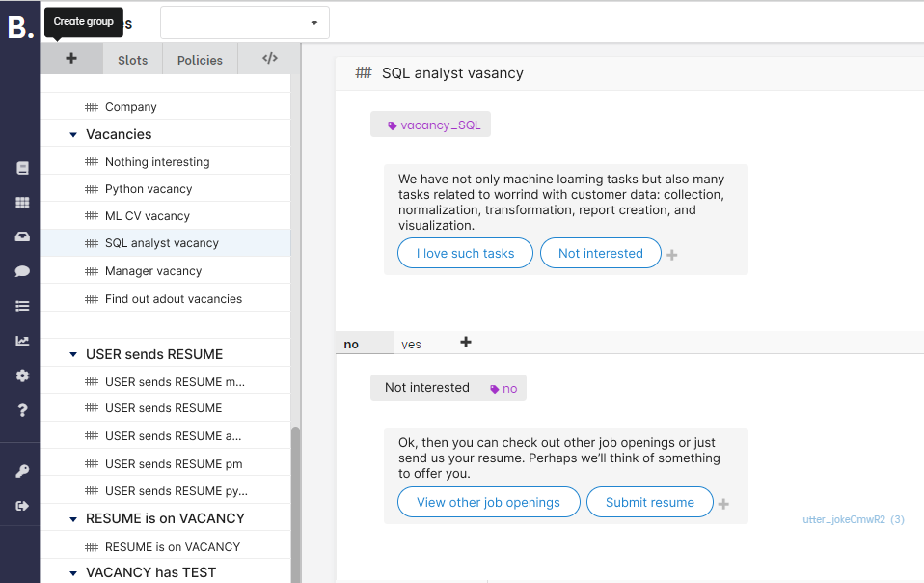Click the hash icon of Python vacancy

pyautogui.click(x=92, y=189)
